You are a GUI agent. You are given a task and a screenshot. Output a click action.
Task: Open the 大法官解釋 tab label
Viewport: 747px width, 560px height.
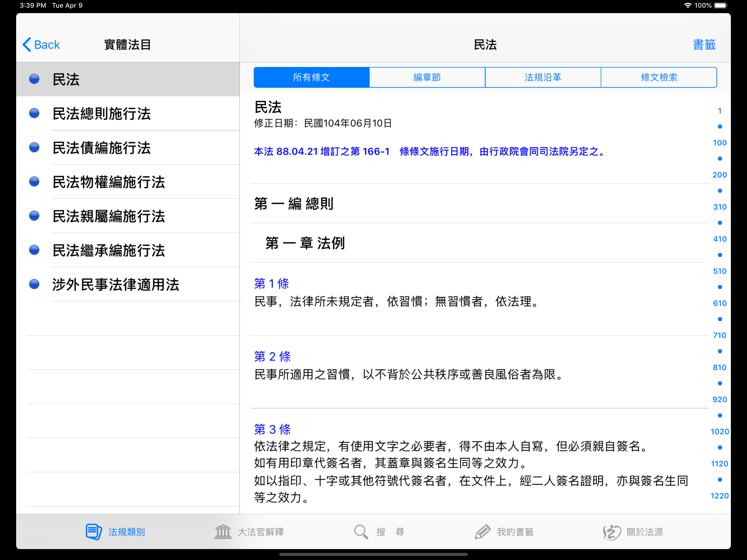click(x=261, y=532)
